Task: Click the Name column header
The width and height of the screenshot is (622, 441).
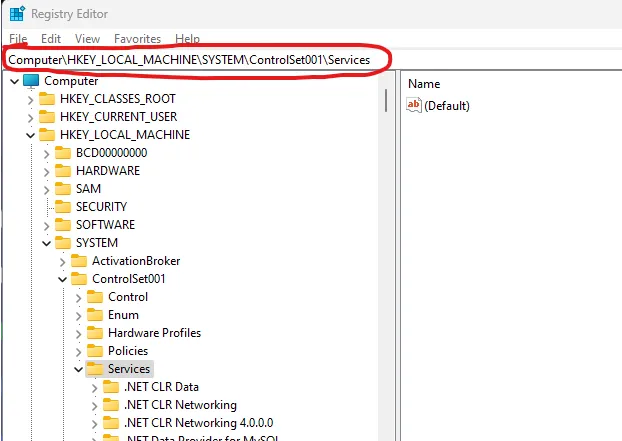Action: (424, 84)
